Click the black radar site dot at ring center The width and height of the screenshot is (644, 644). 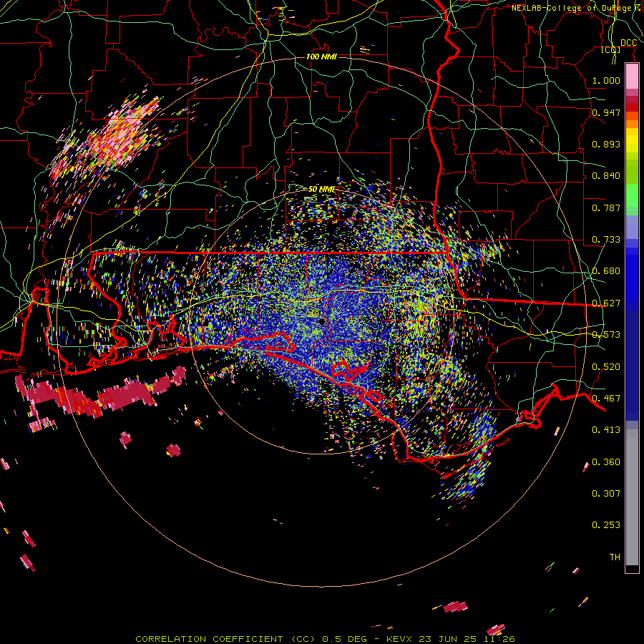pyautogui.click(x=322, y=321)
